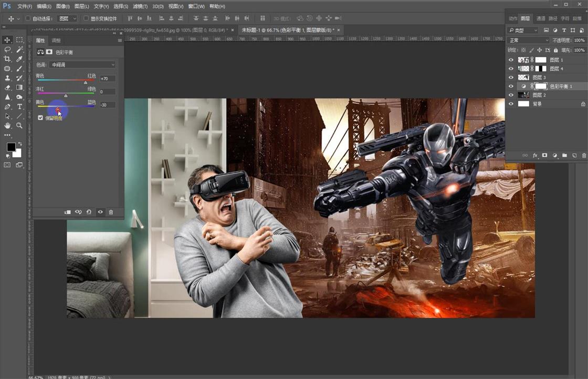Click the black foreground color swatch
The width and height of the screenshot is (588, 379).
pyautogui.click(x=10, y=147)
